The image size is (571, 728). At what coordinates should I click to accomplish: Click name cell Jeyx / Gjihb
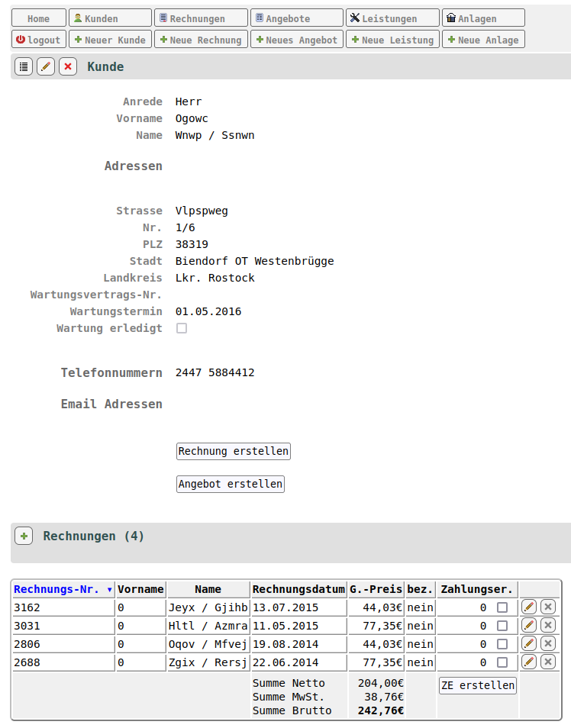208,607
